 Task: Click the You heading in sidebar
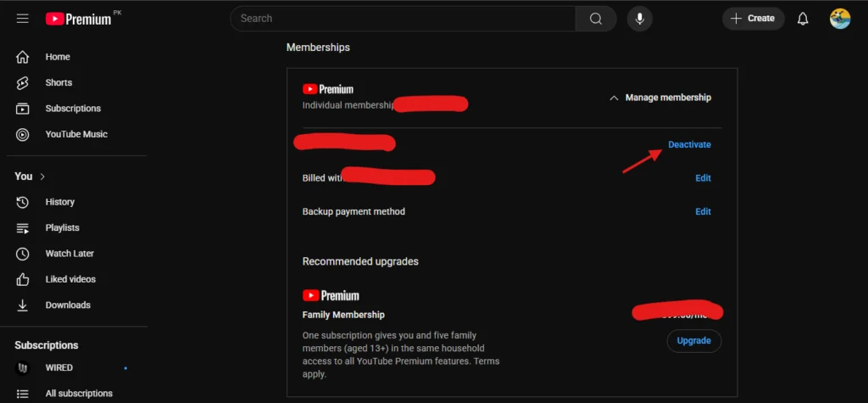click(23, 176)
